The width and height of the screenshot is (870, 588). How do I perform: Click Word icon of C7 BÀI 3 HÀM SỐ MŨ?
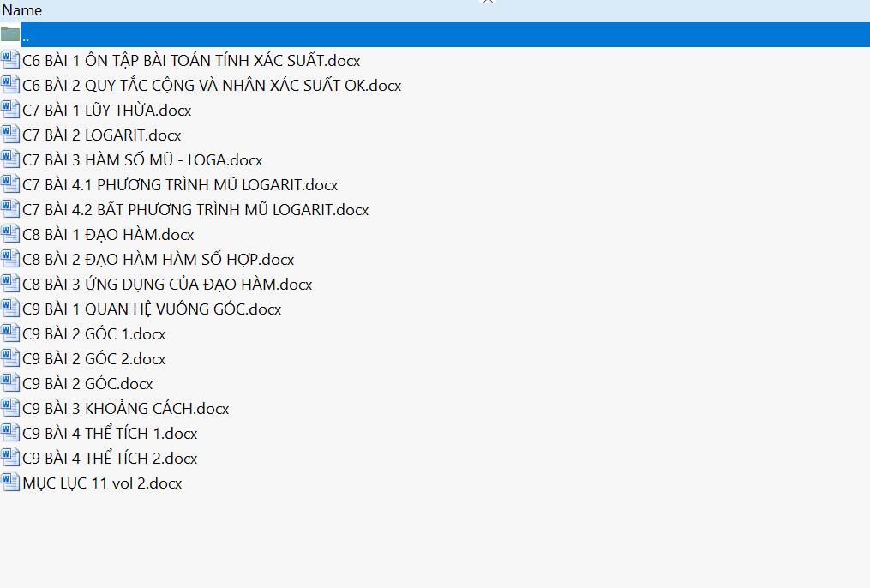point(10,159)
